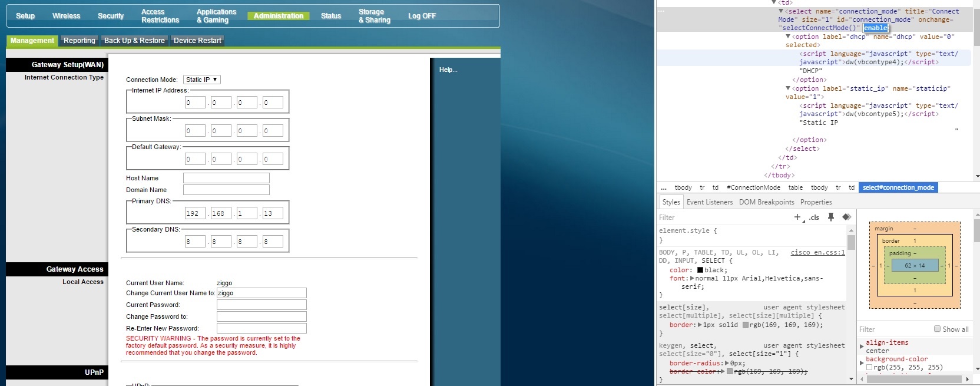
Task: Click Log OFF
Action: pos(422,16)
